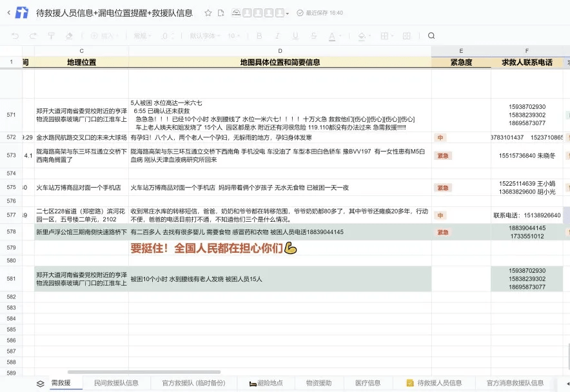Apply the fill color with the bucket icon
The height and width of the screenshot is (392, 570).
point(362,36)
